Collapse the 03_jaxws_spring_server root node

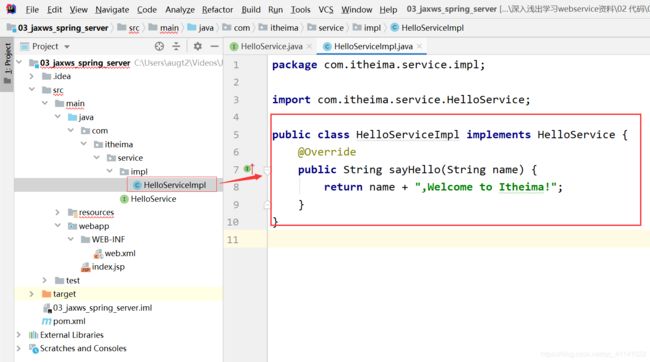coord(19,62)
